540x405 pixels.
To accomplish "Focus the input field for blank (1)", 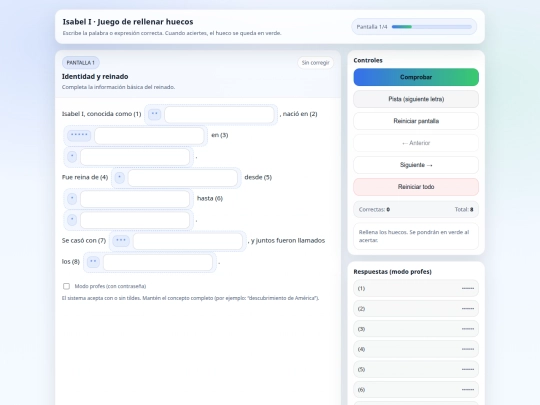I will (x=219, y=115).
